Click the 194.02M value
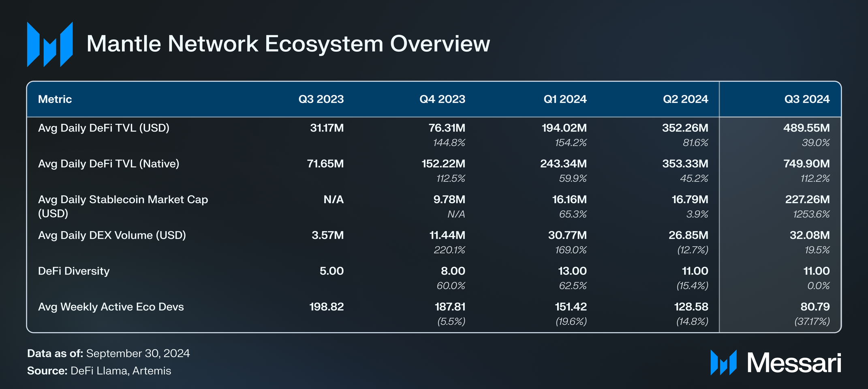The image size is (868, 389). [564, 128]
